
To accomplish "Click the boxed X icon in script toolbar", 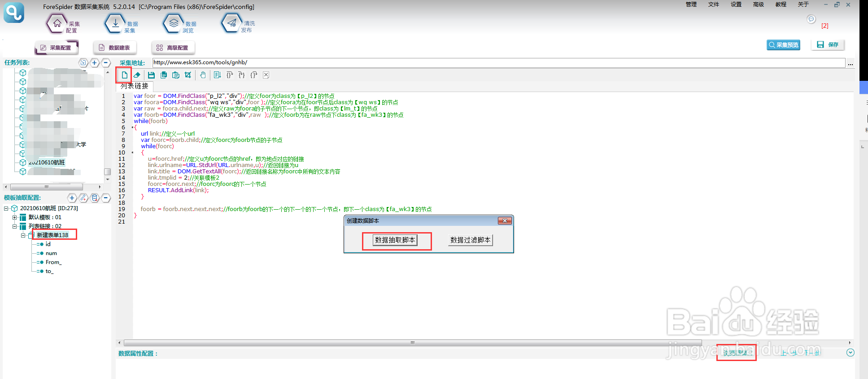I will pyautogui.click(x=266, y=75).
